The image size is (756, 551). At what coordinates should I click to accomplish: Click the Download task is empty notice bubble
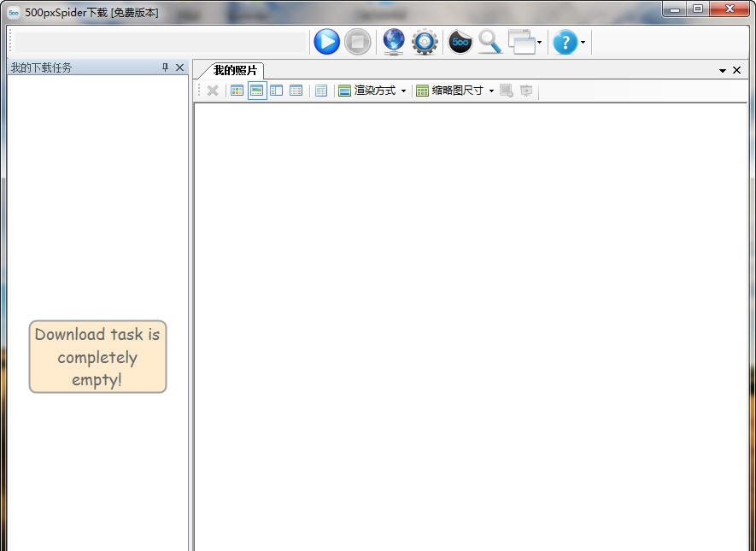pyautogui.click(x=97, y=356)
